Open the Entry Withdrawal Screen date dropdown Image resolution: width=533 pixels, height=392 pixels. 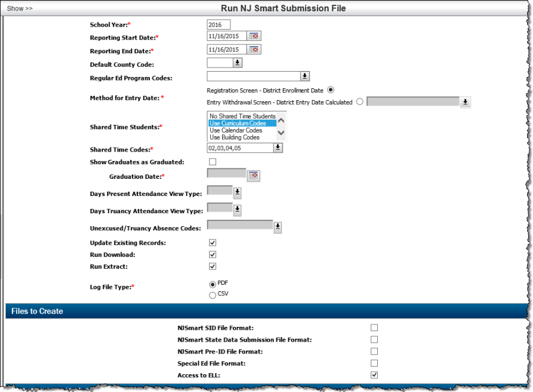[465, 102]
